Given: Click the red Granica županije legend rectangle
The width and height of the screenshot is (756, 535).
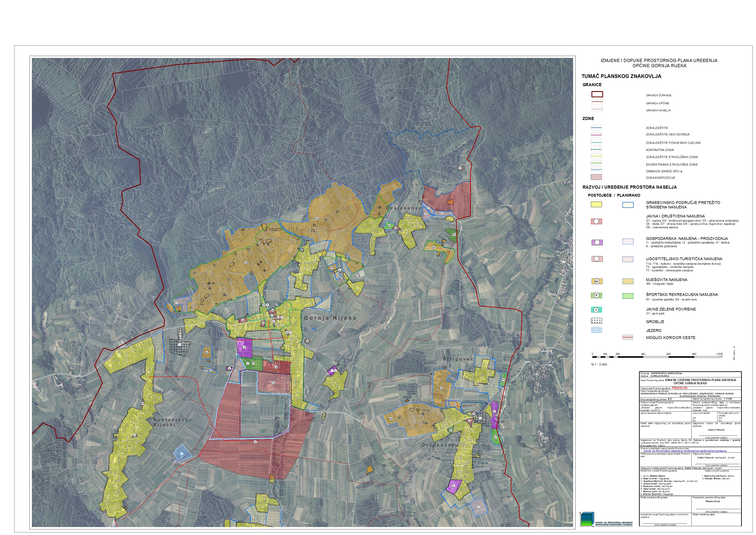Looking at the screenshot, I should pyautogui.click(x=597, y=95).
